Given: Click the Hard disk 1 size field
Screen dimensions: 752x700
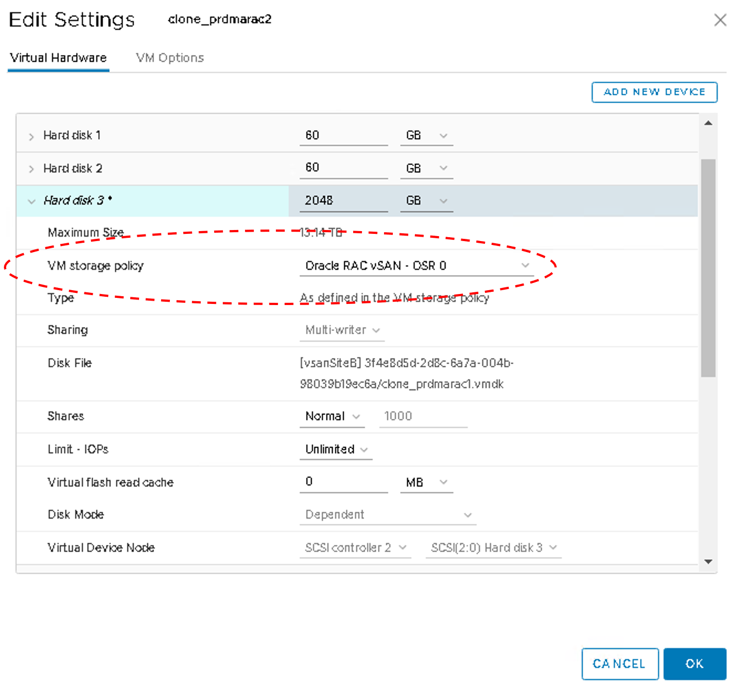Looking at the screenshot, I should [x=343, y=136].
